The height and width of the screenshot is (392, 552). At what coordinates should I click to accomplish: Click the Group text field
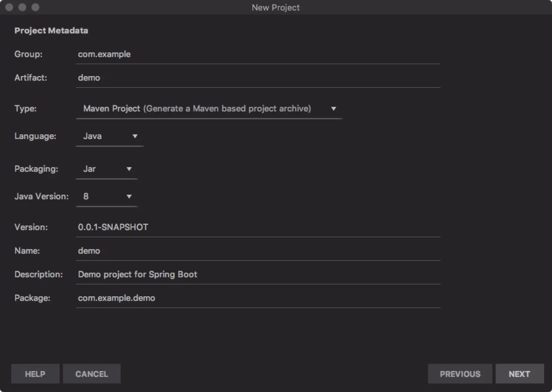pyautogui.click(x=258, y=54)
